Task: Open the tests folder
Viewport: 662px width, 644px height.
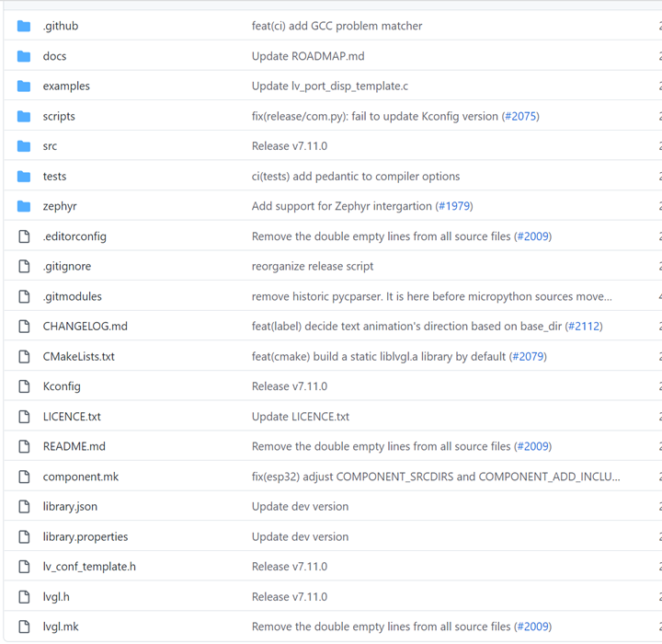Action: (54, 177)
